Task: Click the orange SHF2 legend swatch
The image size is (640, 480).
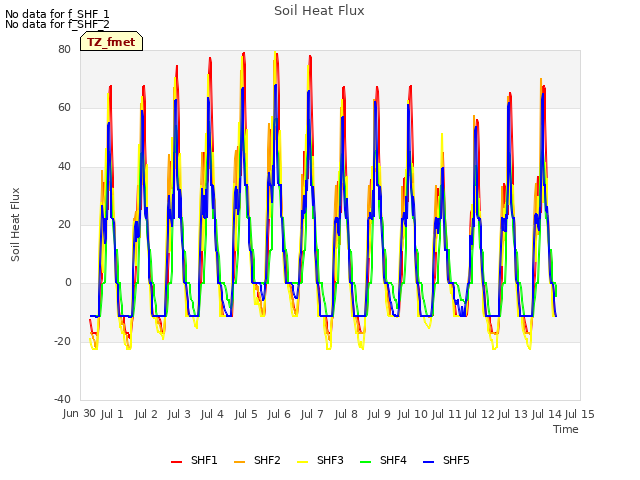Action: click(x=240, y=462)
